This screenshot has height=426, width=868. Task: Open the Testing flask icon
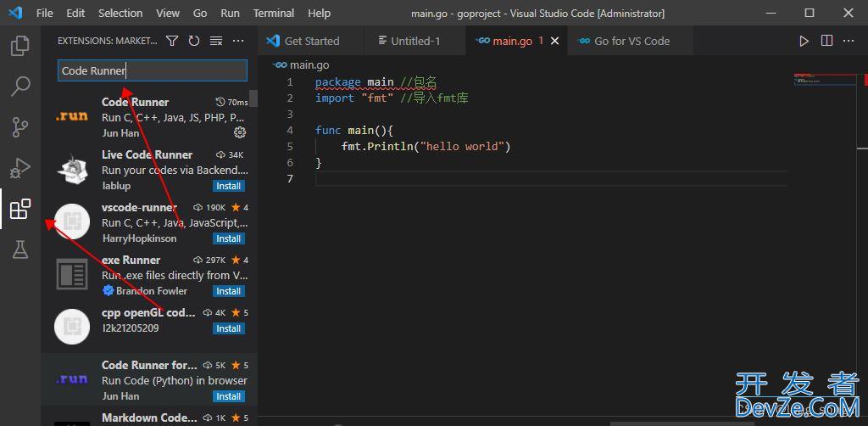tap(20, 249)
